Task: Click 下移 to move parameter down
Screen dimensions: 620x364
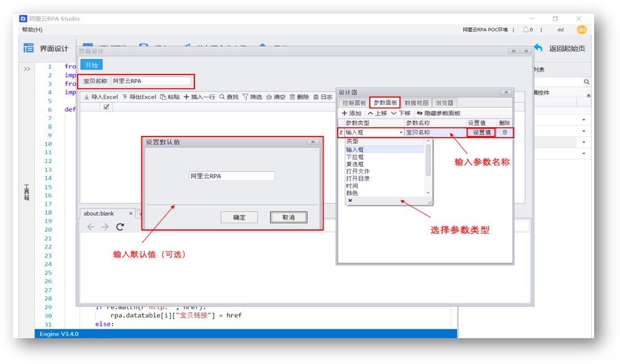Action: coord(400,113)
